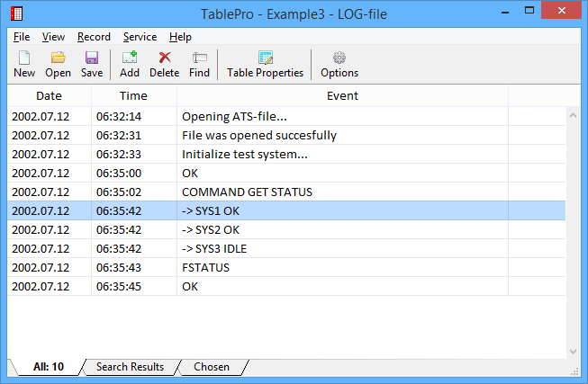Delete the record with the red X icon

pos(165,58)
